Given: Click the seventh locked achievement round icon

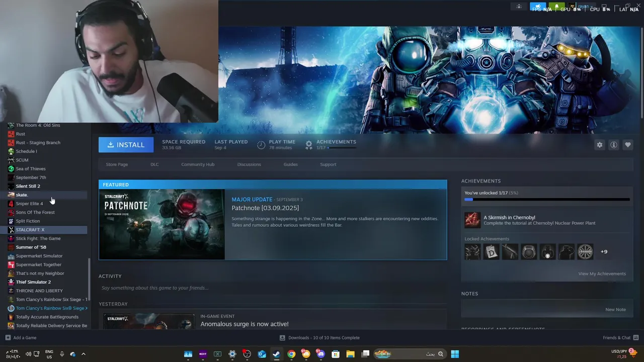Looking at the screenshot, I should coord(585,251).
